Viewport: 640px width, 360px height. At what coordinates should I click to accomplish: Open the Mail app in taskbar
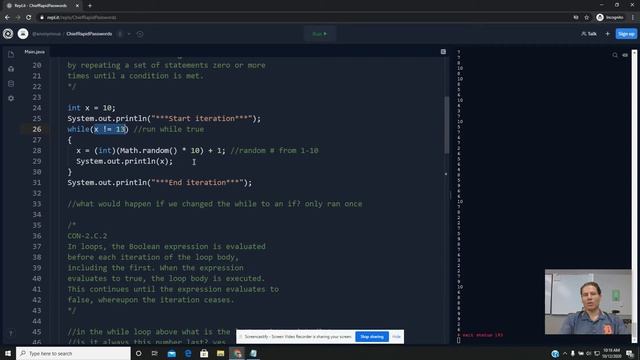pyautogui.click(x=172, y=353)
